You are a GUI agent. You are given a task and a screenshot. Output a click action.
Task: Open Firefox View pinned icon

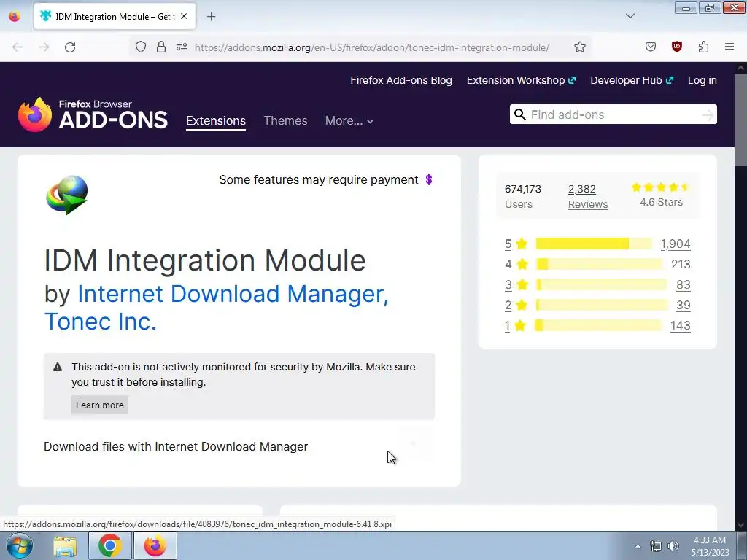(x=15, y=16)
